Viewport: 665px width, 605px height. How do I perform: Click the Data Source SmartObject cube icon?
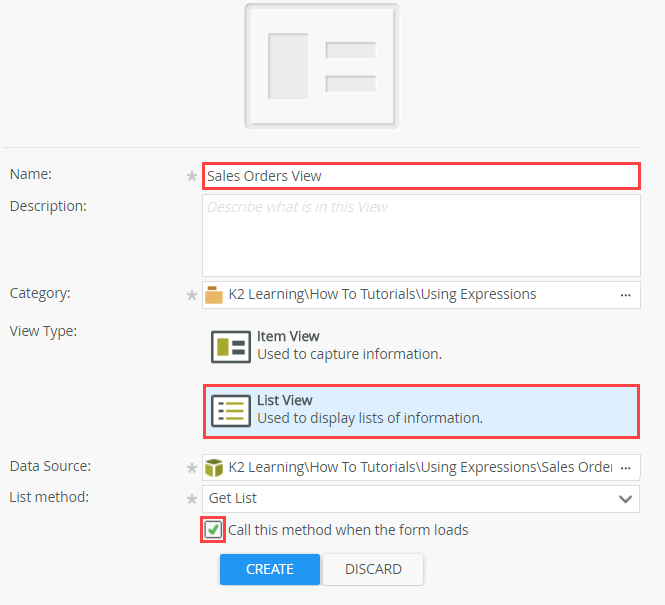click(214, 468)
